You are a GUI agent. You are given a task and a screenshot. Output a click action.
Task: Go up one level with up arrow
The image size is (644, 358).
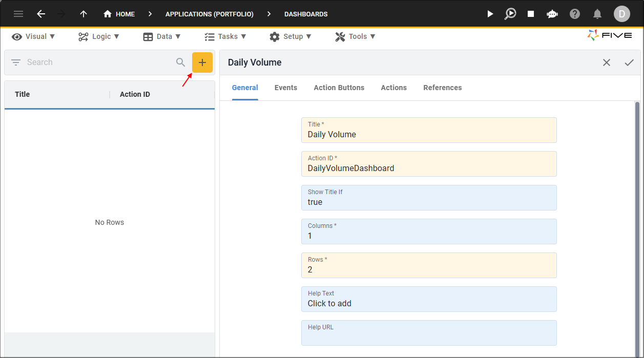coord(84,14)
